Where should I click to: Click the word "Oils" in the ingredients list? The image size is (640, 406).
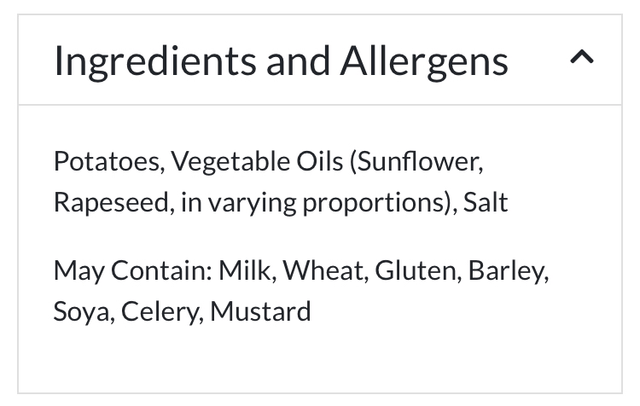(x=317, y=161)
